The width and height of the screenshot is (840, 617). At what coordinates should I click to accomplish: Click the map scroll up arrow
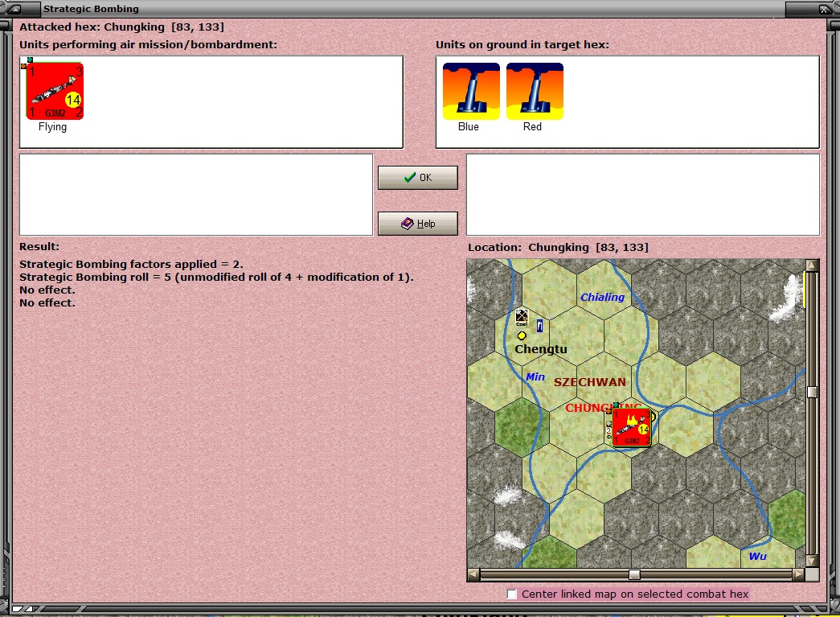[812, 265]
